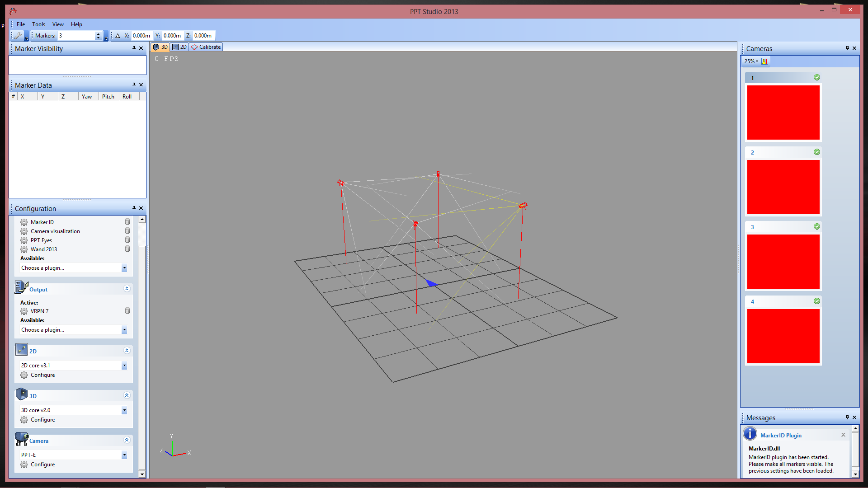Viewport: 868px width, 488px height.
Task: Click the histogram icon in the Cameras panel
Action: coord(764,61)
